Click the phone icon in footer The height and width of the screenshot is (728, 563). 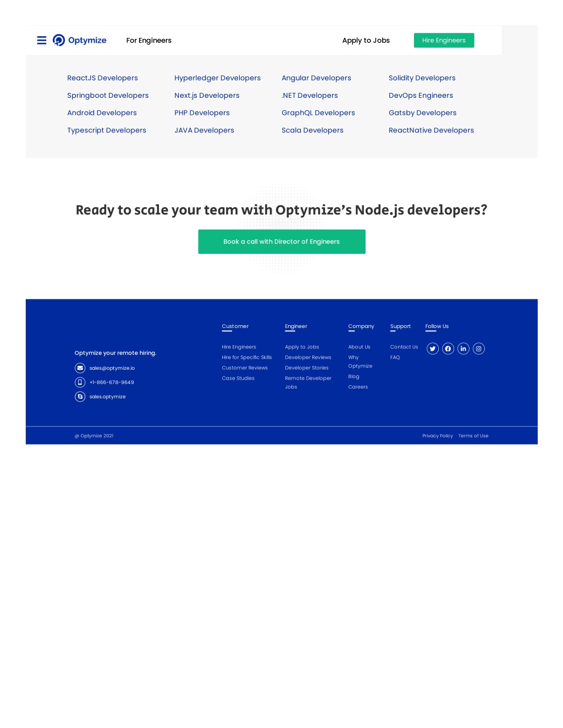click(80, 382)
